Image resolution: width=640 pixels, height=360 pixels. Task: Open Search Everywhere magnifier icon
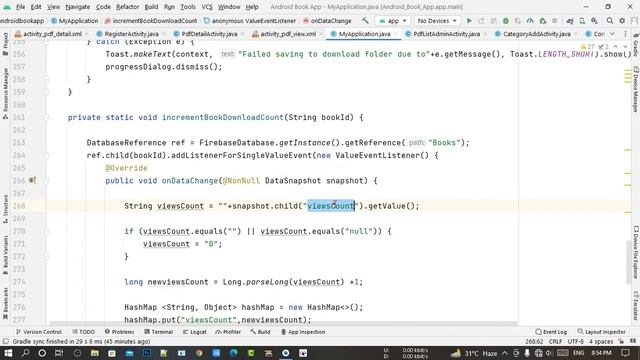click(x=610, y=20)
